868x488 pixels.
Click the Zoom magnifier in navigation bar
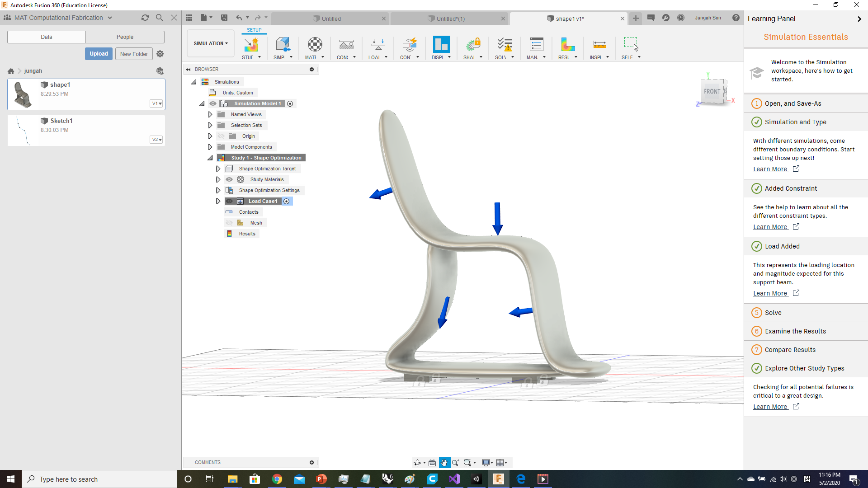[457, 462]
